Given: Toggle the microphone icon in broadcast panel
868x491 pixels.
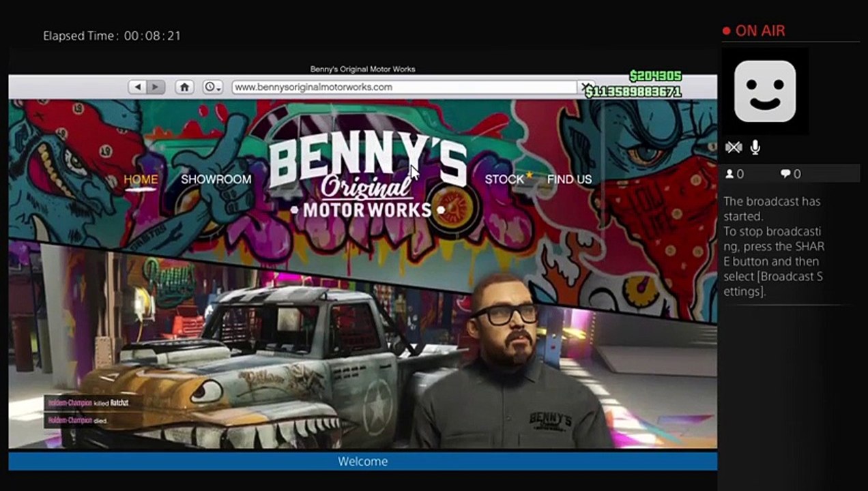Looking at the screenshot, I should [x=755, y=147].
